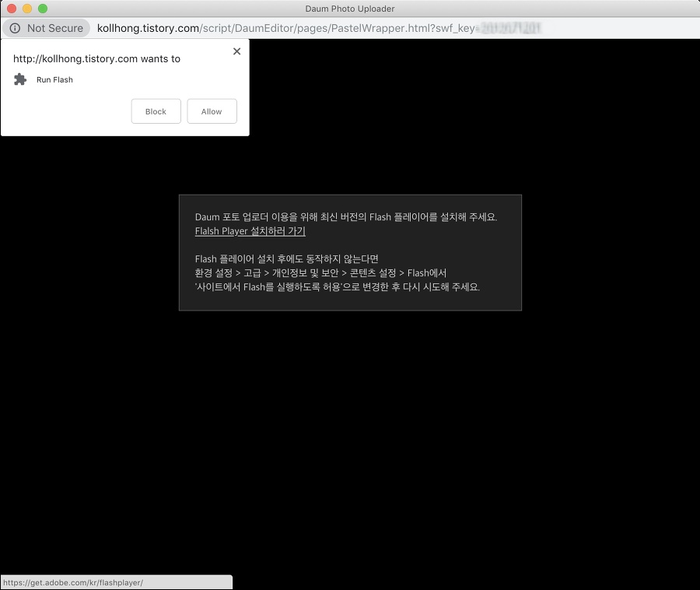
Task: Maximize window with the green button
Action: [x=43, y=9]
